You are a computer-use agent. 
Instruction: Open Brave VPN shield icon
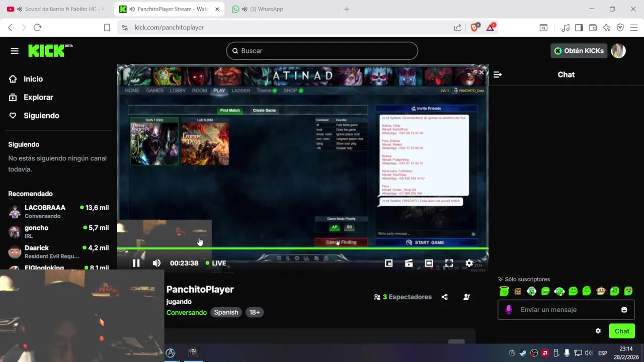pyautogui.click(x=620, y=28)
